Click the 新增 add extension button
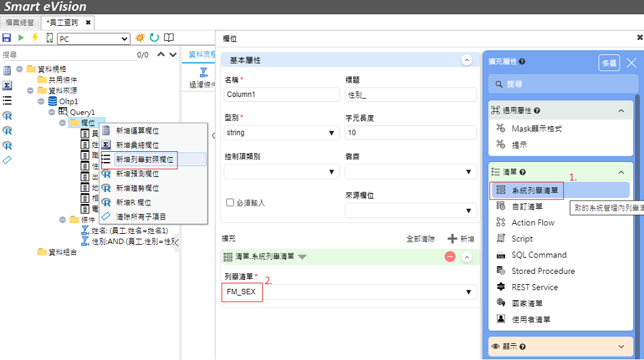This screenshot has height=360, width=644. 461,239
